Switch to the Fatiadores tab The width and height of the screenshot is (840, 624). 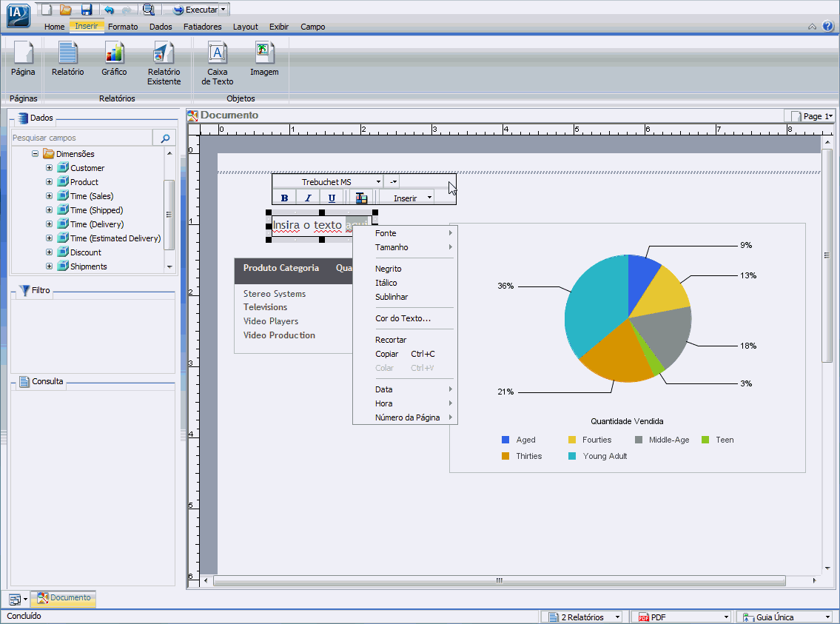click(x=203, y=26)
